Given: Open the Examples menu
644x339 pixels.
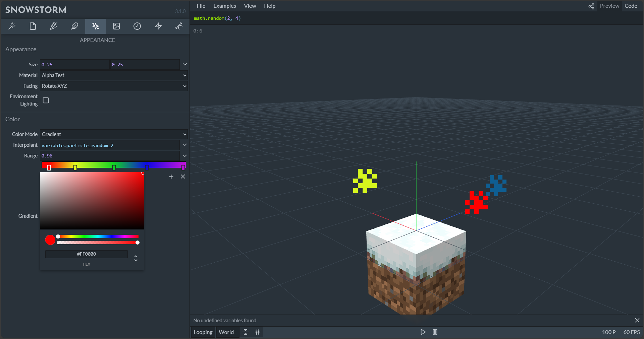Looking at the screenshot, I should point(225,6).
